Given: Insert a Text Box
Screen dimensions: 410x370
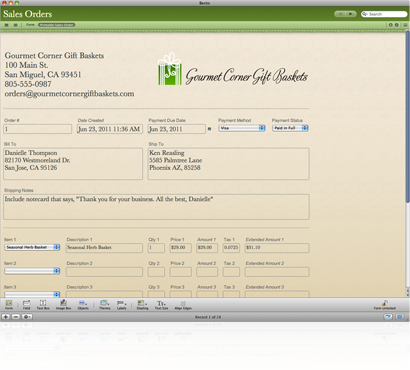Looking at the screenshot, I should tap(43, 304).
